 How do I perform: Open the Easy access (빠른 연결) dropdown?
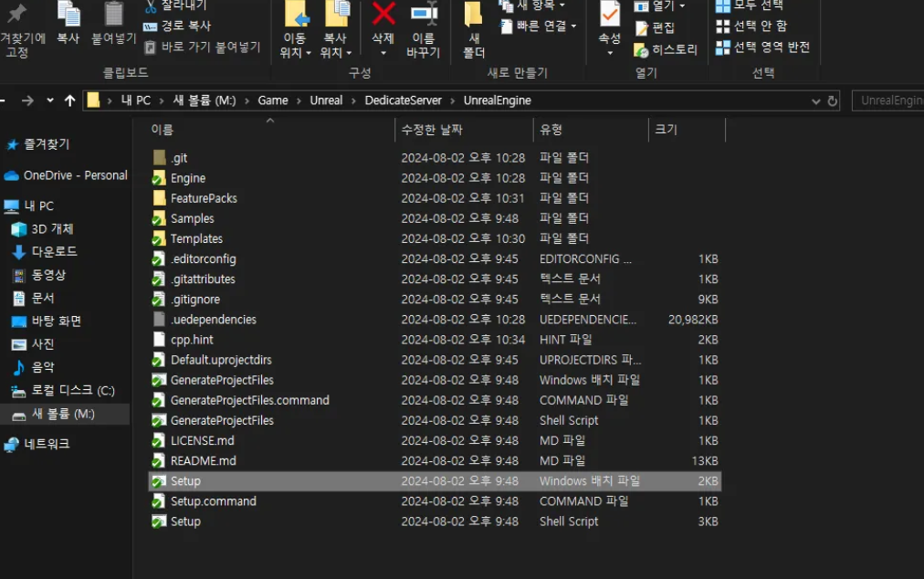tap(538, 26)
